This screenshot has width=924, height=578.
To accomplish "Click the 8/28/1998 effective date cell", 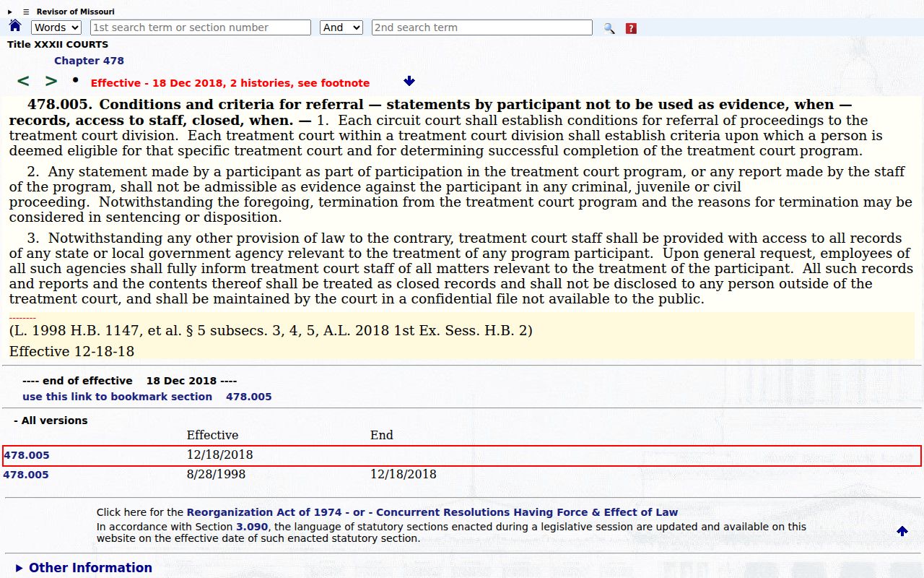I will (x=216, y=475).
